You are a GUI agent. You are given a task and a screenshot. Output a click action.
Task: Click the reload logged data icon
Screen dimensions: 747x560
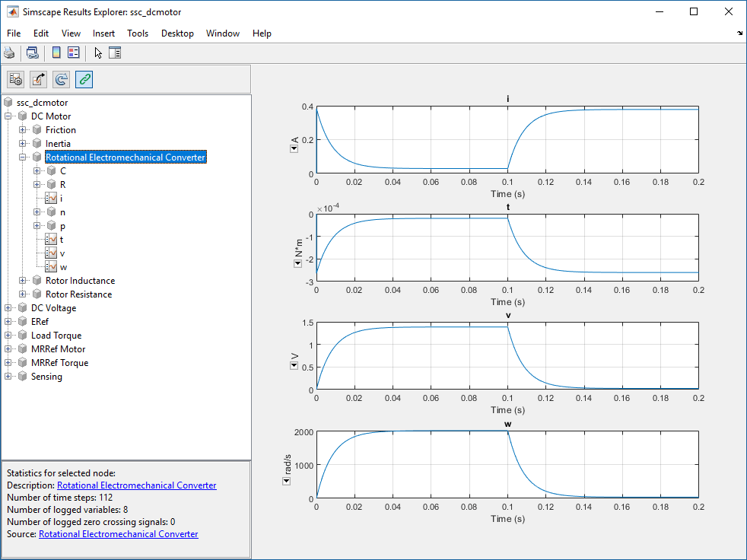point(62,79)
